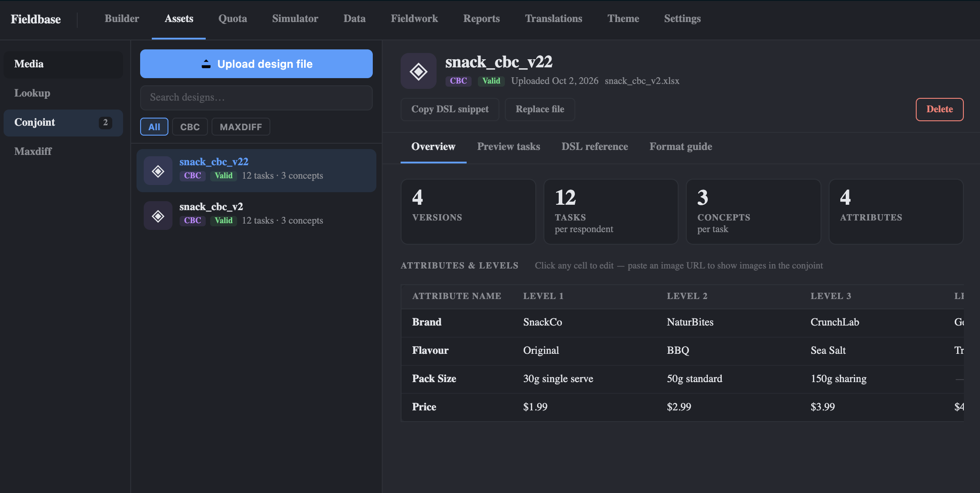Viewport: 980px width, 493px height.
Task: Click the snack_cbc_v22 header diamond icon
Action: [418, 71]
